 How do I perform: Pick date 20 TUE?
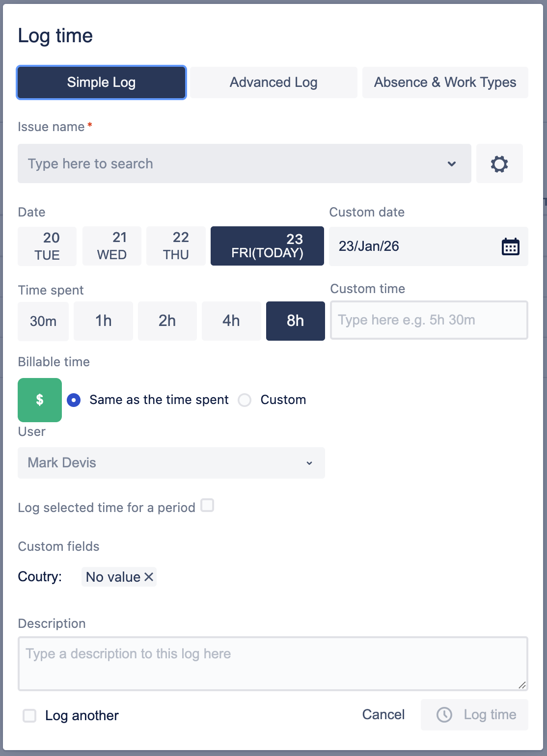[47, 246]
